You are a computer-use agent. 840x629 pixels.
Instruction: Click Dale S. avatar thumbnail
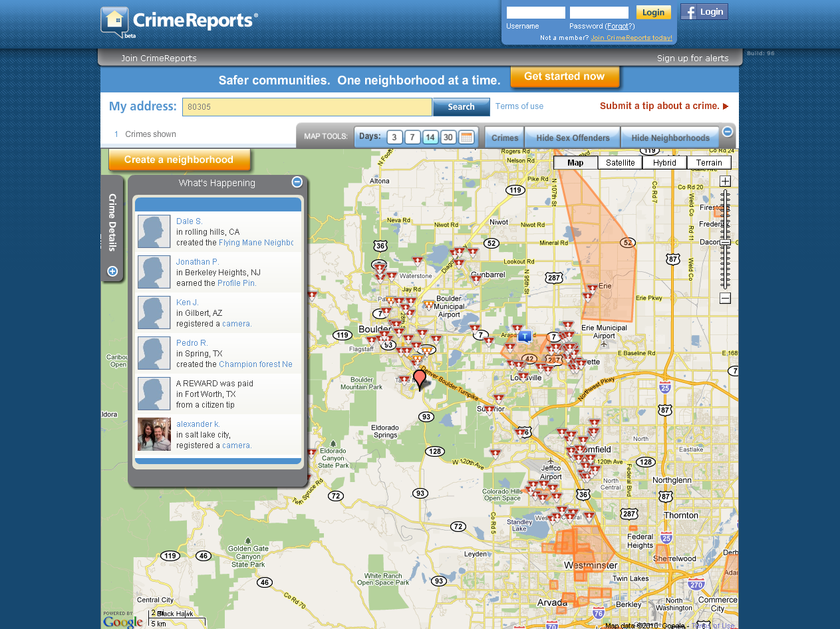tap(154, 231)
